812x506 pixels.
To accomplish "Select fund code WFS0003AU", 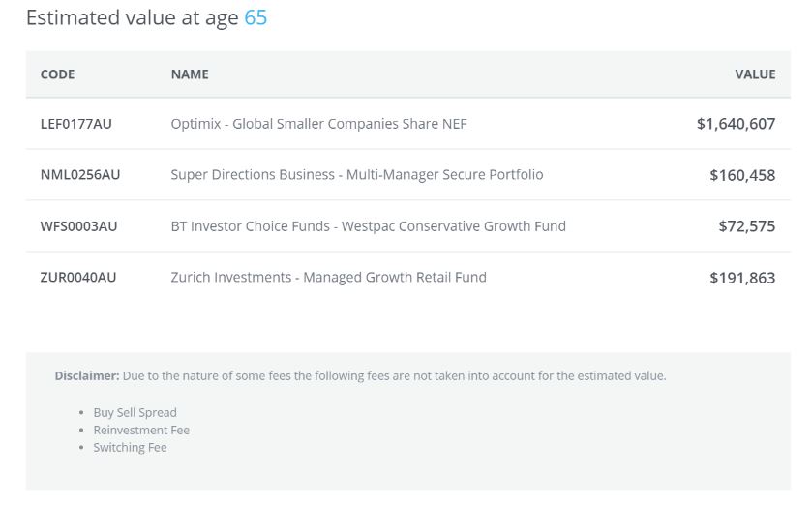I will point(78,226).
